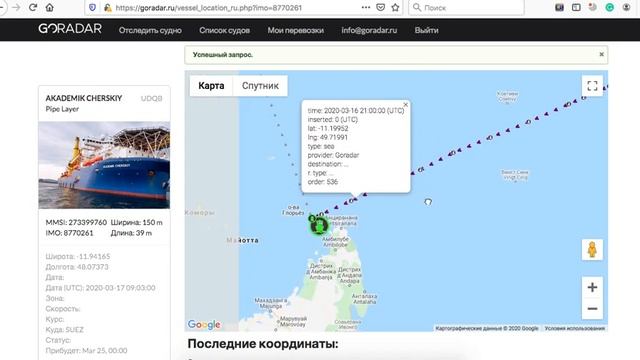640x360 pixels.
Task: Open tracking protection shield icon
Action: 93,7
